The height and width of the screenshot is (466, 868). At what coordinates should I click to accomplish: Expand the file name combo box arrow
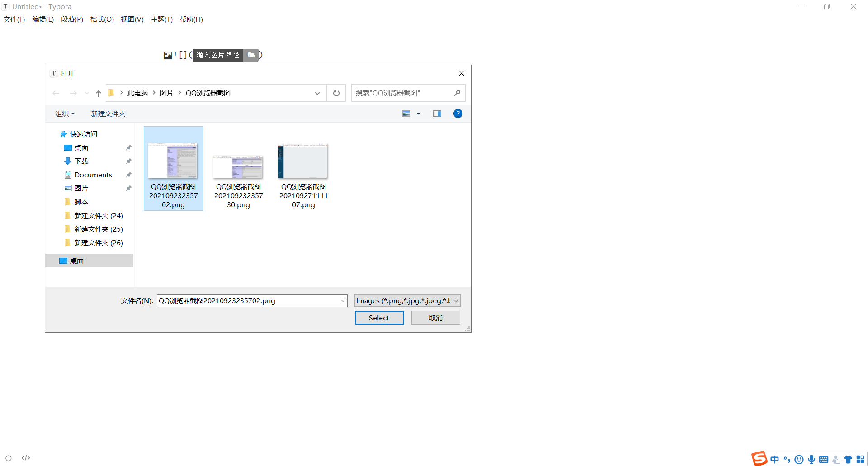(343, 301)
